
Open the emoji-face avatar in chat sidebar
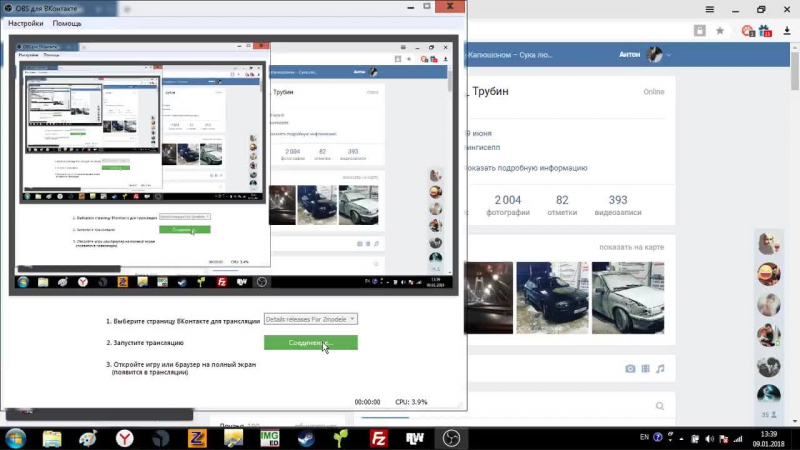point(769,274)
